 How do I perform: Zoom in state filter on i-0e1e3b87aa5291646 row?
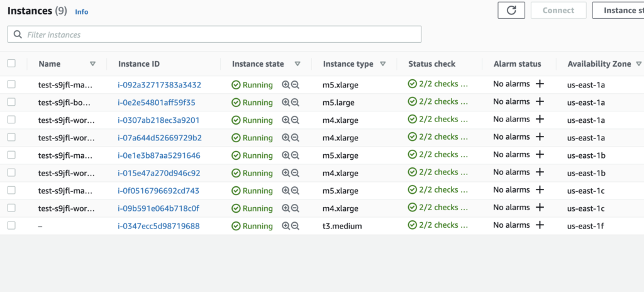point(286,155)
